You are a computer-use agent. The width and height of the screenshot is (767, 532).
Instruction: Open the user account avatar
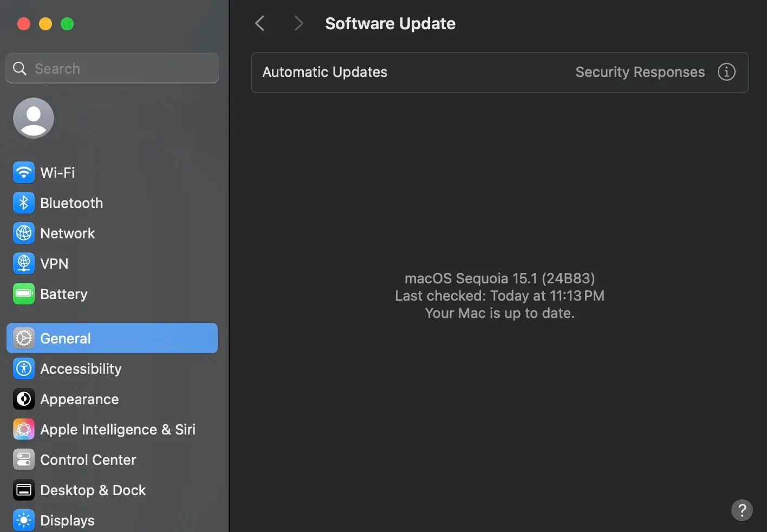[34, 118]
